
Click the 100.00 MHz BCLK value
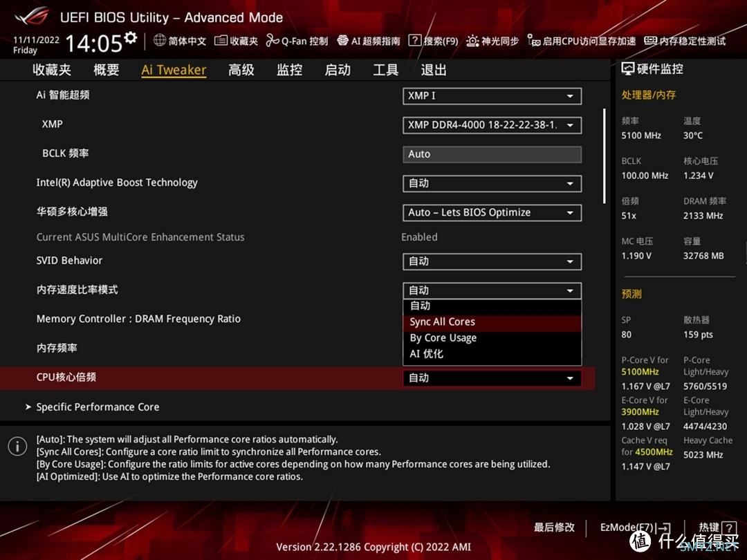[645, 176]
